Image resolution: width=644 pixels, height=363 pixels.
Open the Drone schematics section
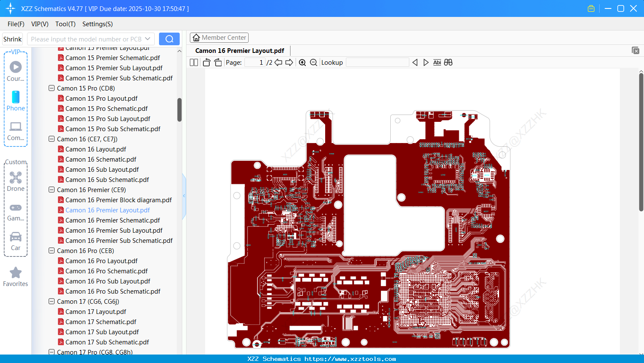tap(15, 181)
